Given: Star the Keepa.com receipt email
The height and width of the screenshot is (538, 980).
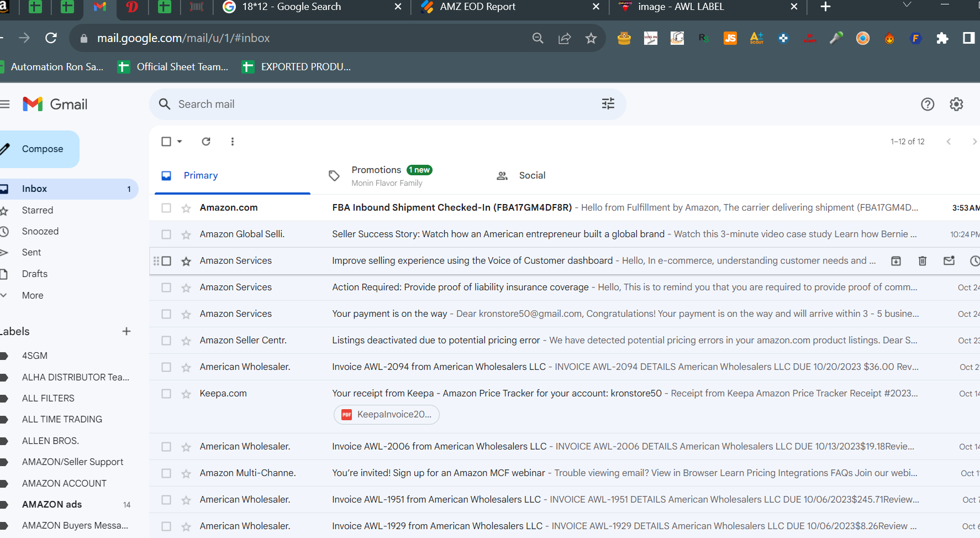Looking at the screenshot, I should coord(186,394).
